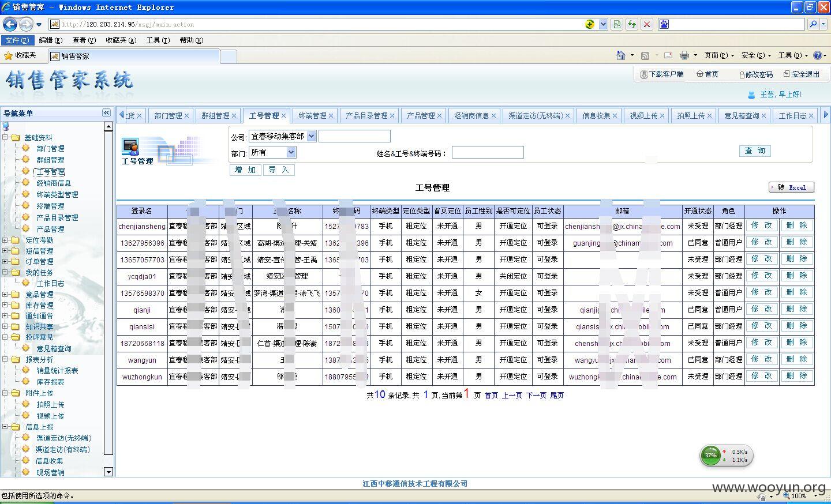Click the search magnifier icon in IE

click(813, 24)
